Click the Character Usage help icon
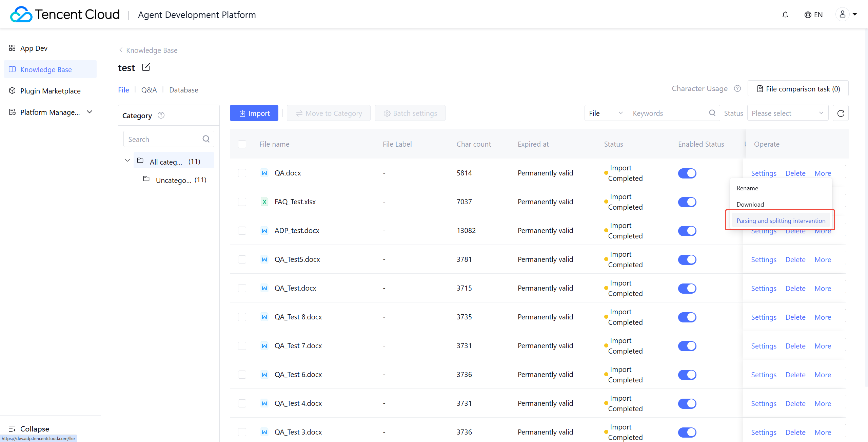This screenshot has height=442, width=868. click(737, 88)
